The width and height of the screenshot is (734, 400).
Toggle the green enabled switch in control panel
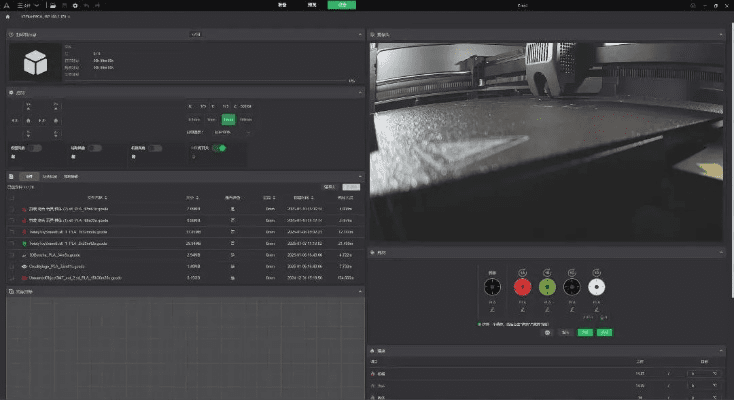(x=217, y=148)
